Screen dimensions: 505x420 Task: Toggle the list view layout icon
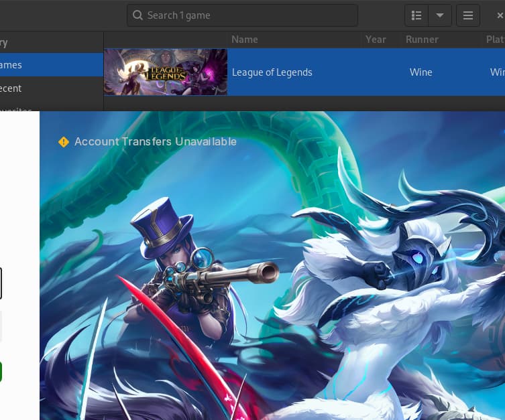pos(416,15)
